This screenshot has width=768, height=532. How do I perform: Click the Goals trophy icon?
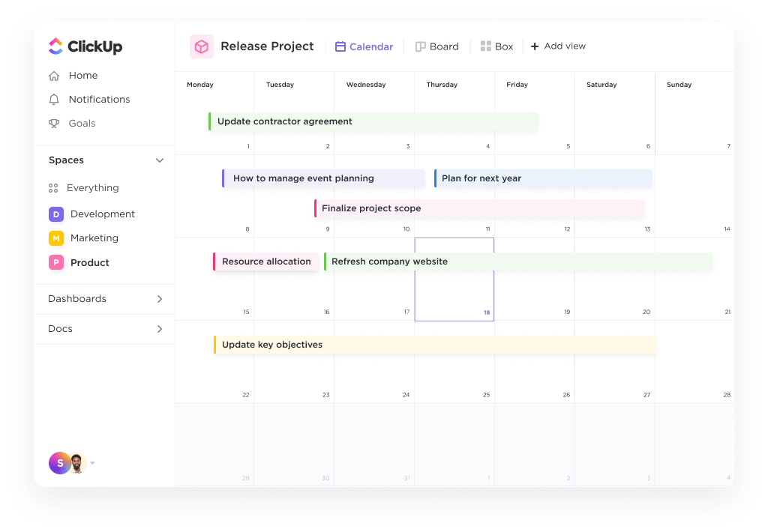[54, 123]
